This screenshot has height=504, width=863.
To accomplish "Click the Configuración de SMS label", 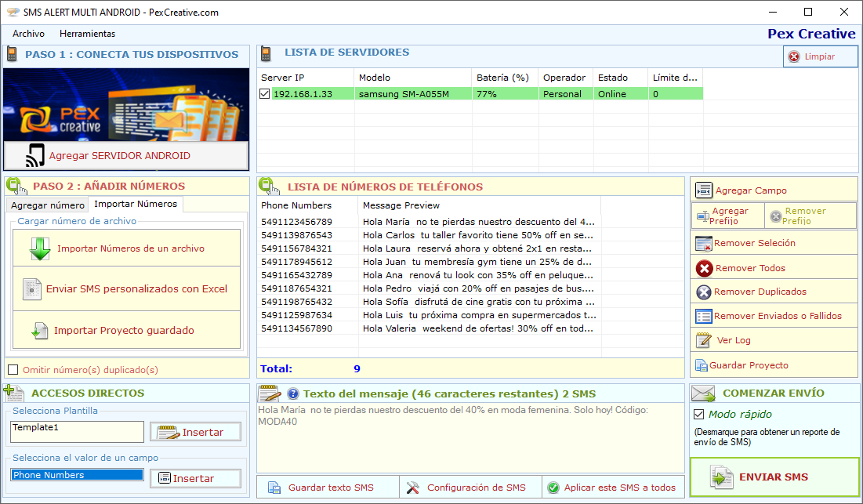I will pos(476,488).
